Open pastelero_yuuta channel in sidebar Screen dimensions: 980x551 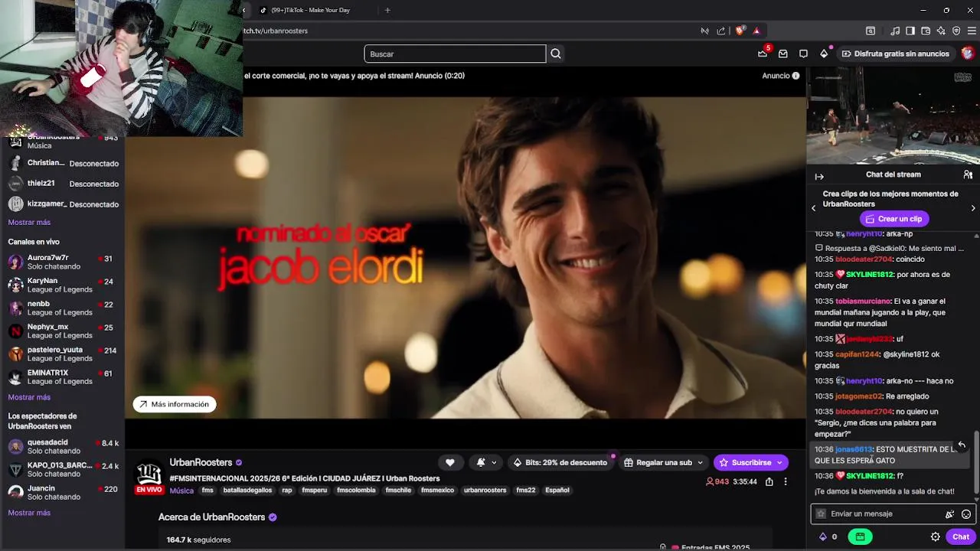pyautogui.click(x=62, y=354)
